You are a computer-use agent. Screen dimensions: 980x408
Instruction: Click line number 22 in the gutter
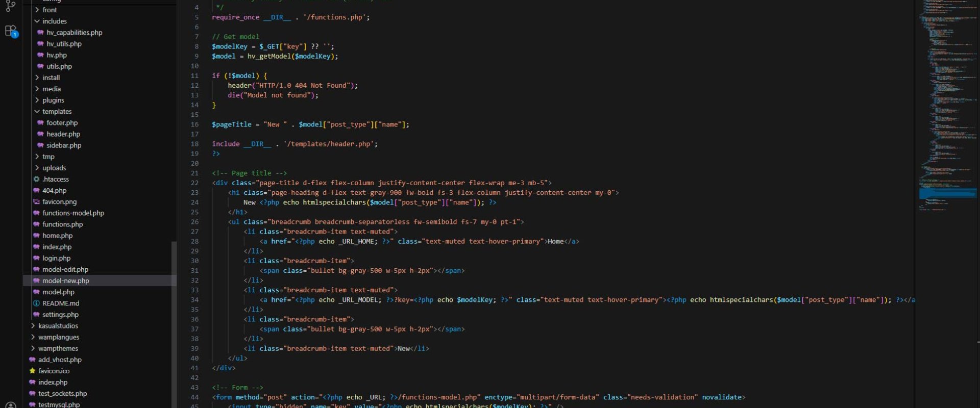(x=194, y=183)
